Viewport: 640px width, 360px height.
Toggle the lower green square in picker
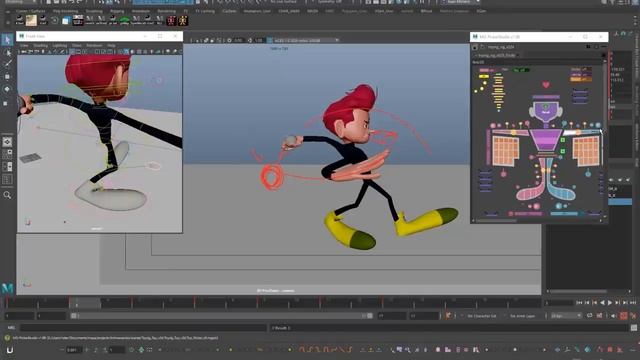click(x=563, y=151)
